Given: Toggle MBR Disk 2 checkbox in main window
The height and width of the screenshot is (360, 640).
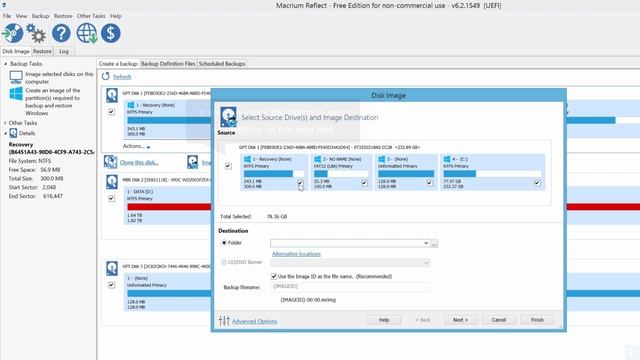Looking at the screenshot, I should click(x=111, y=198).
